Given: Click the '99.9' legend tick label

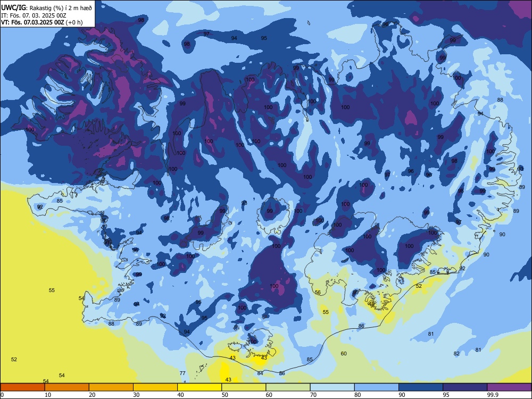Looking at the screenshot, I should 493,395.
